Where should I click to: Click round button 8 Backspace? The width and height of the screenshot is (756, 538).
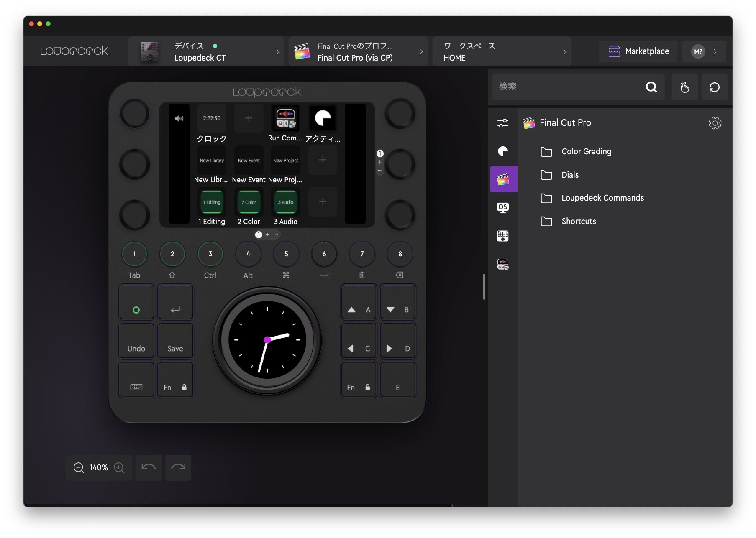[x=400, y=254]
